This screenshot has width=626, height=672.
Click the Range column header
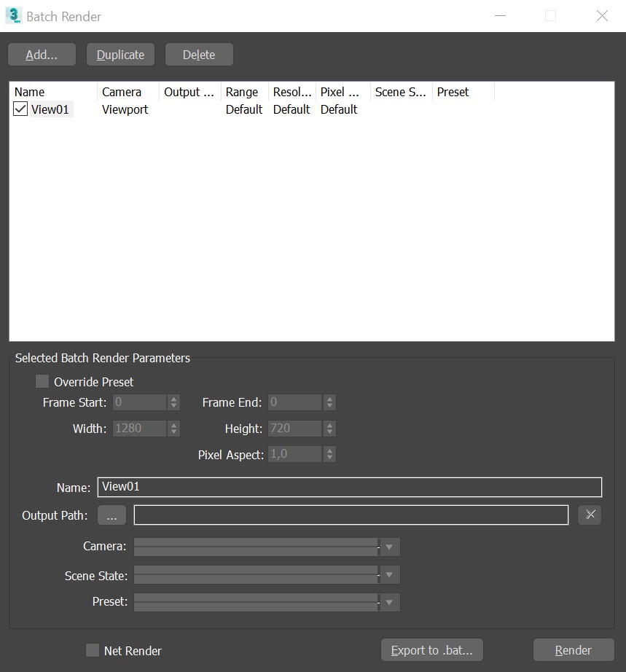[x=245, y=92]
